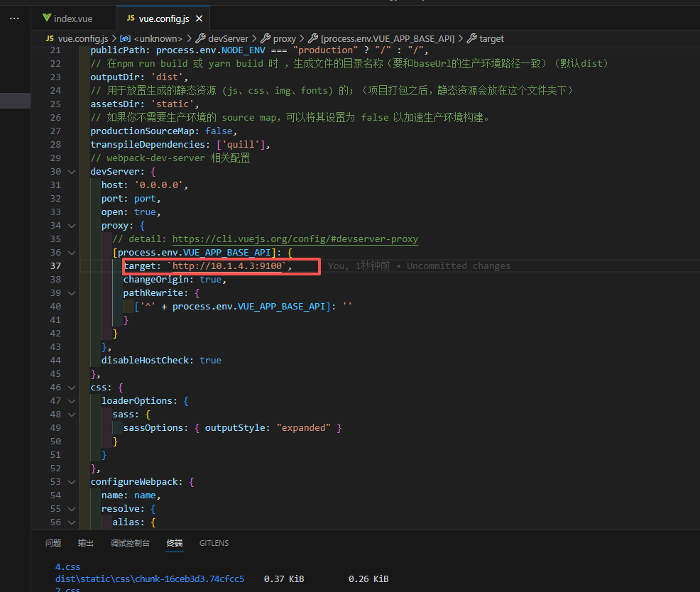The image size is (700, 592).
Task: Collapse the devServer block at line 30
Action: (72, 172)
